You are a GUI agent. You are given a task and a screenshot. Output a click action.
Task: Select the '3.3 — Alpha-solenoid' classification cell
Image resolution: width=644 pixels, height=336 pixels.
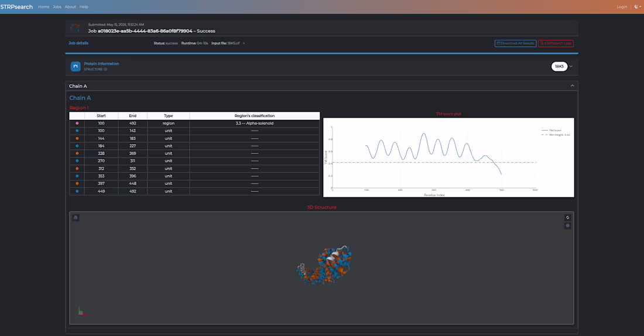pos(255,124)
